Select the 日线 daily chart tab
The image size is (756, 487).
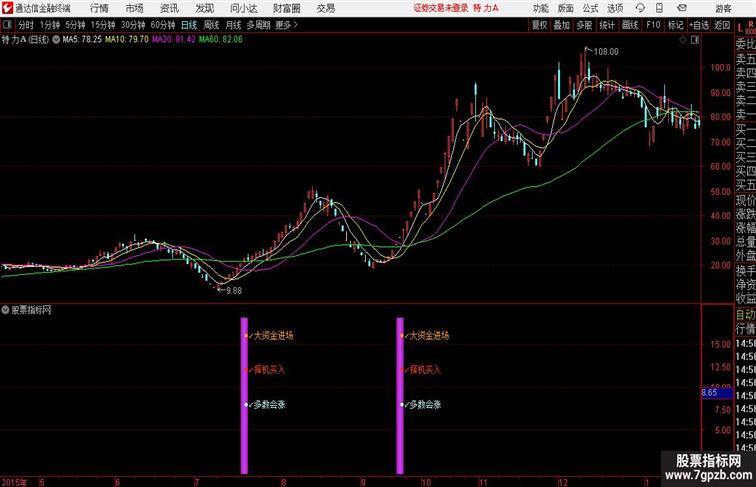tap(189, 25)
